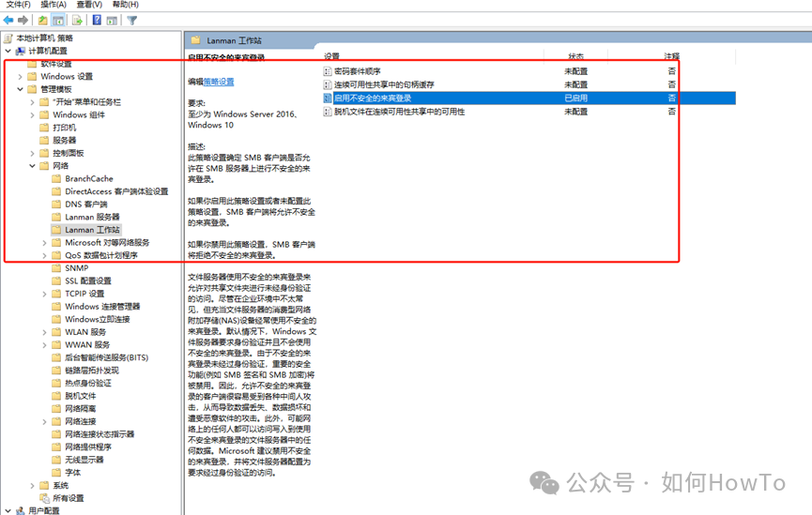812x515 pixels.
Task: Expand the Windows 设置 node
Action: tap(21, 77)
